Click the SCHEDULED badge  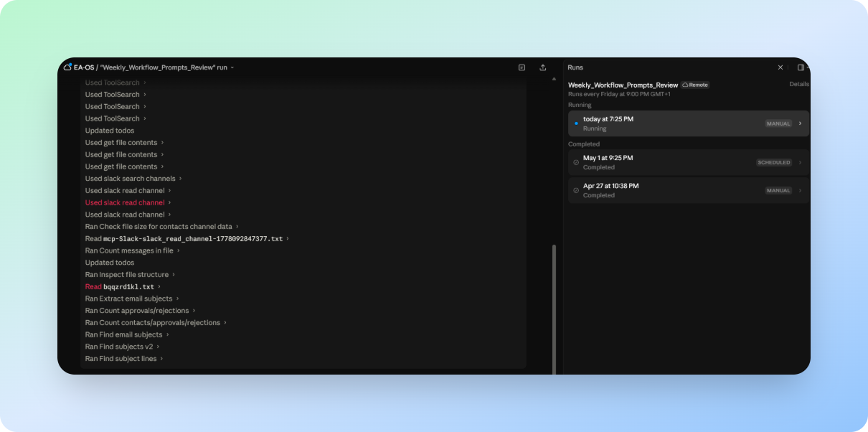point(774,162)
